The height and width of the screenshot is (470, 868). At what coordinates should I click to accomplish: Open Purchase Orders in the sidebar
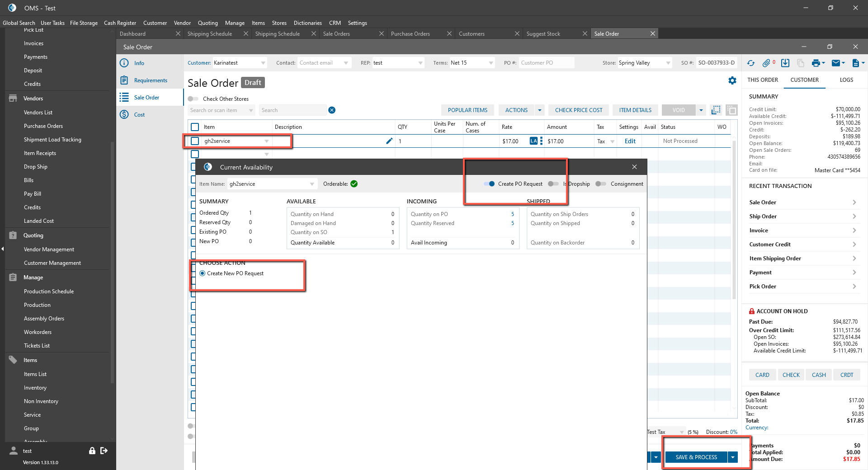pos(43,126)
